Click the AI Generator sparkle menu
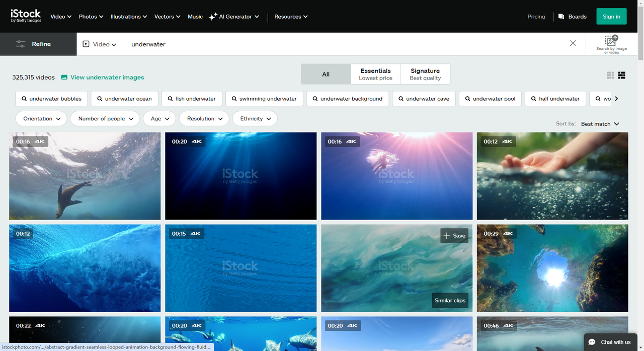 click(x=234, y=17)
